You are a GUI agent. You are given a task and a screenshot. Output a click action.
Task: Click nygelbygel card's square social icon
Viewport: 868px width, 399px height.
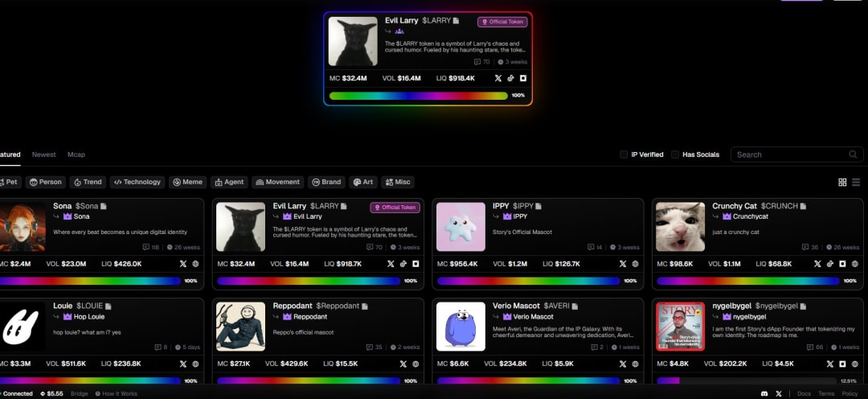[x=842, y=364]
